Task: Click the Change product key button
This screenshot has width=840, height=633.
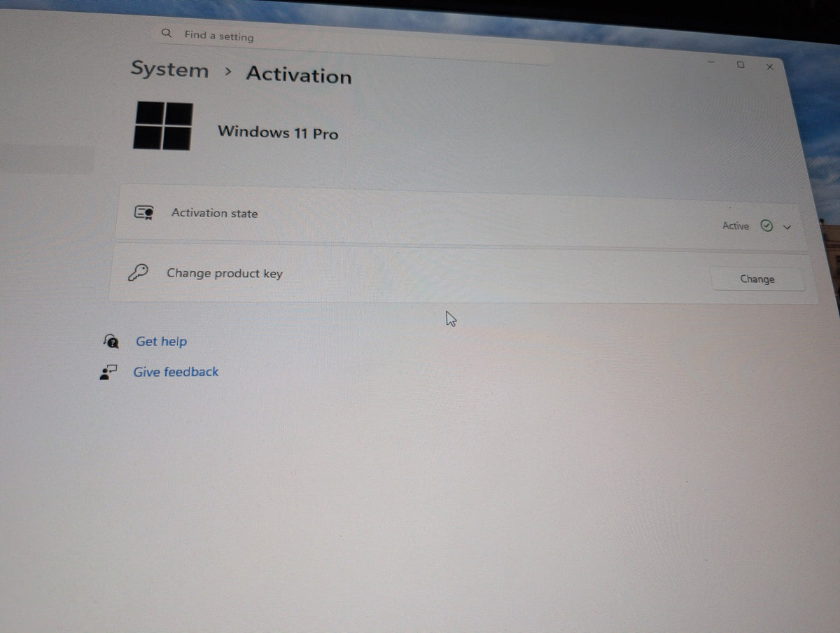Action: (757, 279)
